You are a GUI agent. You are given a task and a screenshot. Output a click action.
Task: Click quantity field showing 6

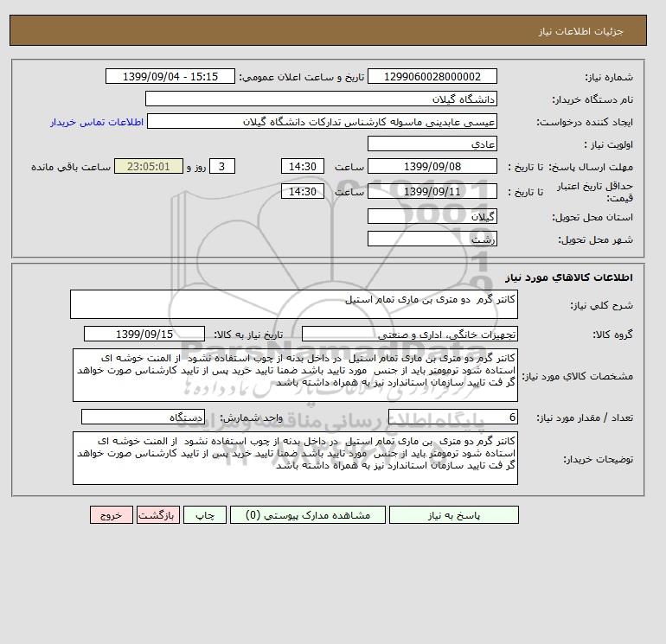click(453, 417)
